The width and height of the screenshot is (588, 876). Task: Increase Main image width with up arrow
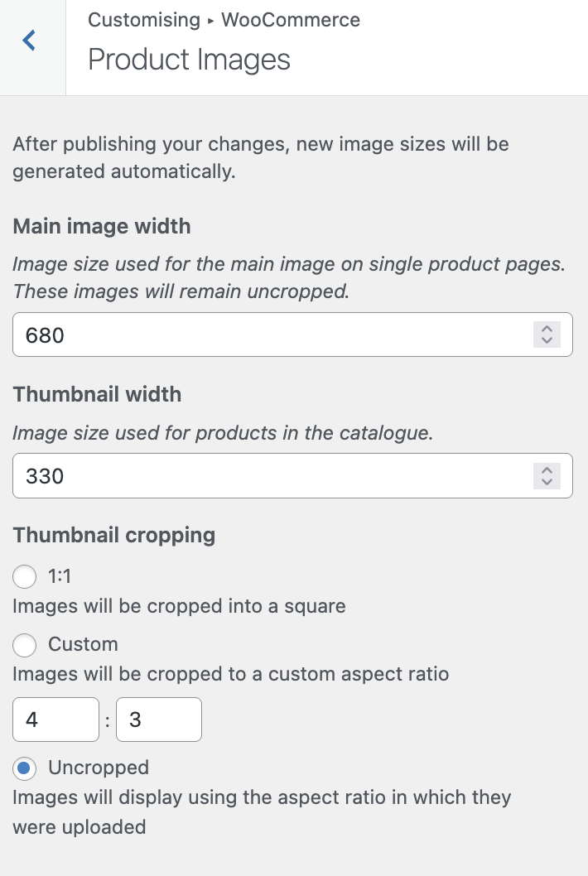[547, 329]
